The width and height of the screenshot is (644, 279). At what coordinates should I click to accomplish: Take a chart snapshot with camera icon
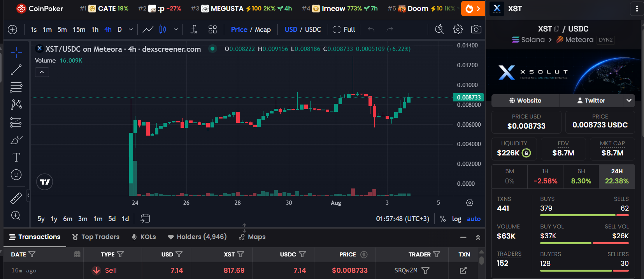(476, 30)
